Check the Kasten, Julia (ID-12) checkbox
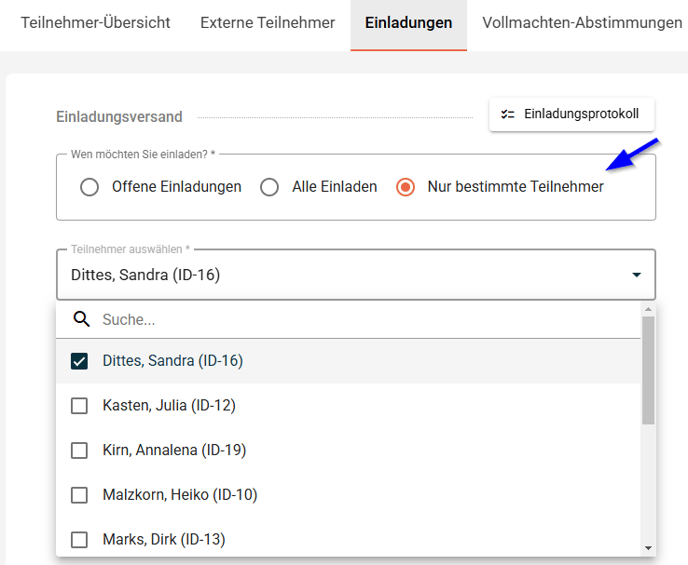This screenshot has height=565, width=688. pos(79,406)
